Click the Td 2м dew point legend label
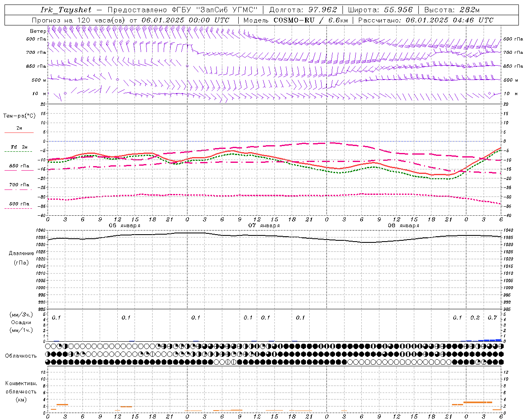525x420 pixels. coord(19,147)
